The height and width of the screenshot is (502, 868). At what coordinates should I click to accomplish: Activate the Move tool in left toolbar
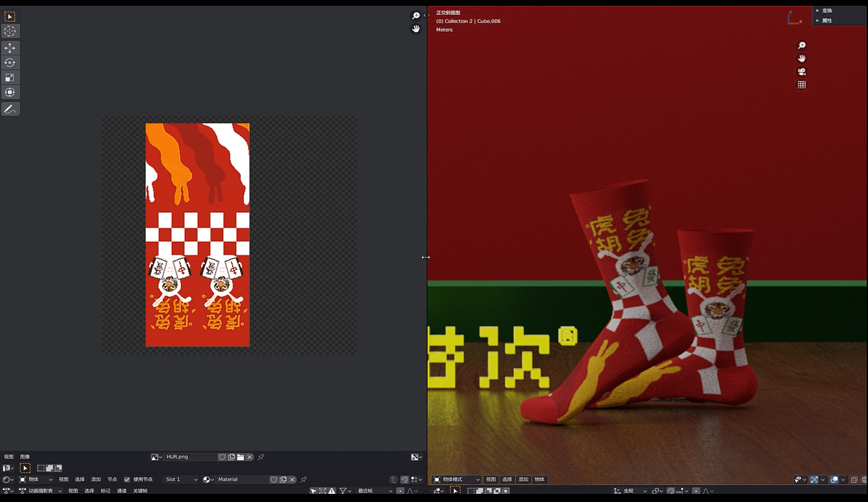pos(9,48)
